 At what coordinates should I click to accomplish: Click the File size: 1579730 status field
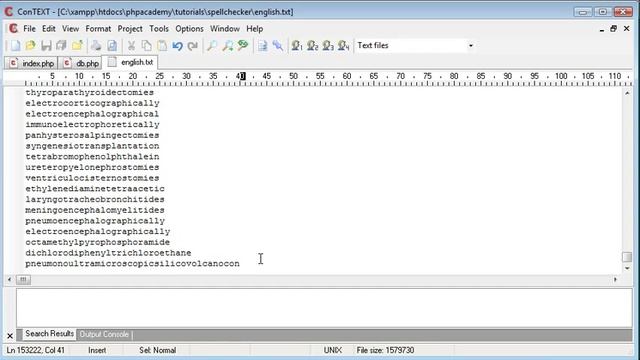(x=385, y=350)
